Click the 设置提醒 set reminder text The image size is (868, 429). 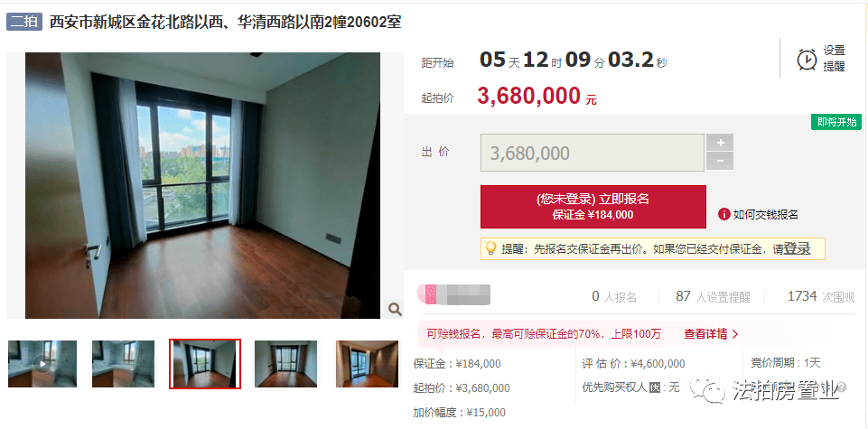click(835, 58)
